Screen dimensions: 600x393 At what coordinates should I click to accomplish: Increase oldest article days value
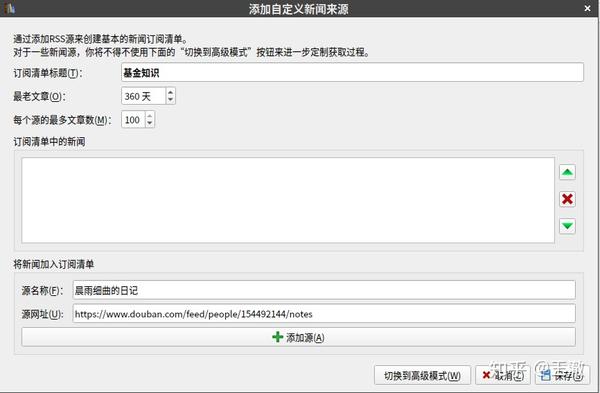171,92
